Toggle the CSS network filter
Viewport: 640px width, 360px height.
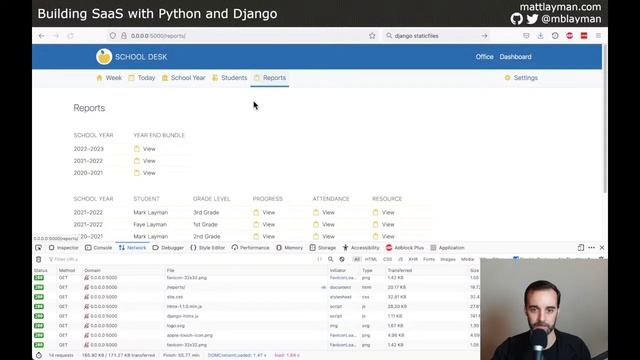coord(387,259)
